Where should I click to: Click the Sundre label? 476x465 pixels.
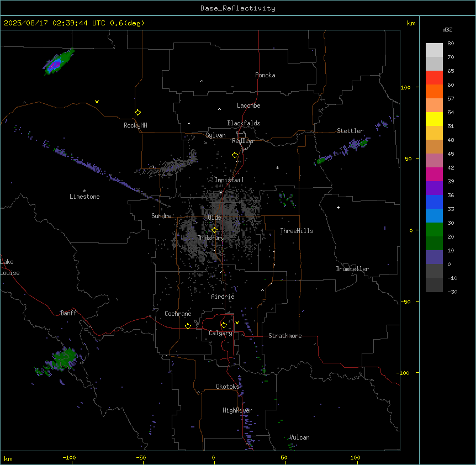click(161, 216)
